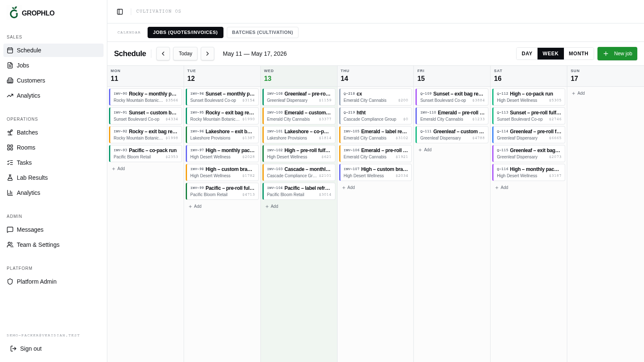Open quote Q-116 High monthly pack
The height and width of the screenshot is (362, 644).
pyautogui.click(x=529, y=172)
